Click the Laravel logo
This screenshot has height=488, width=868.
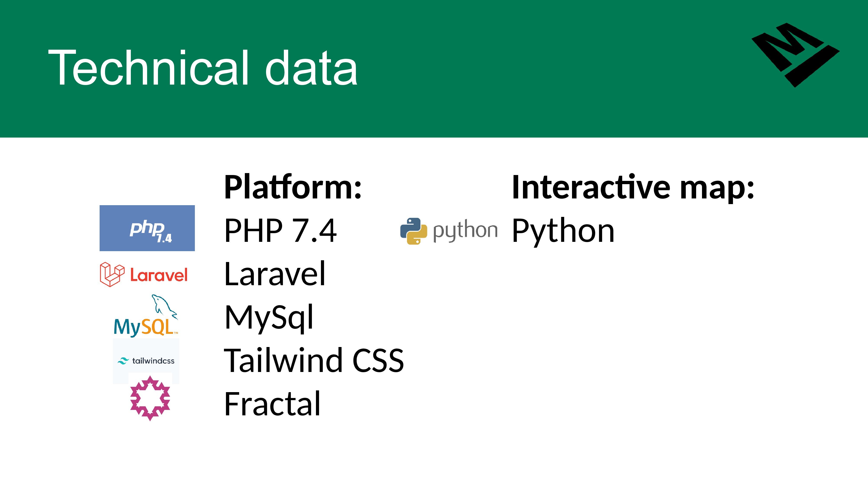click(143, 275)
